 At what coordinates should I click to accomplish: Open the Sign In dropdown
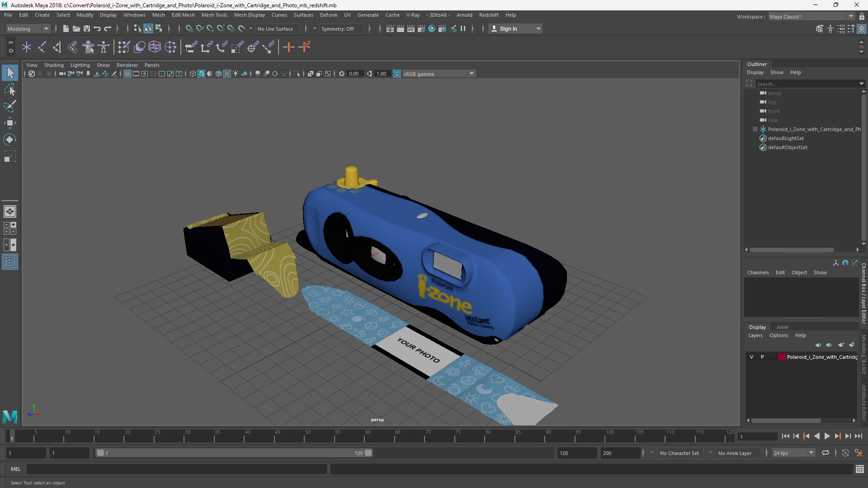515,28
